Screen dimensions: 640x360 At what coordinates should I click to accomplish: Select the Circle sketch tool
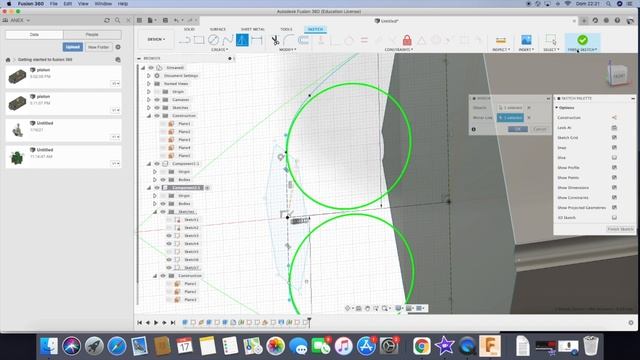[213, 40]
